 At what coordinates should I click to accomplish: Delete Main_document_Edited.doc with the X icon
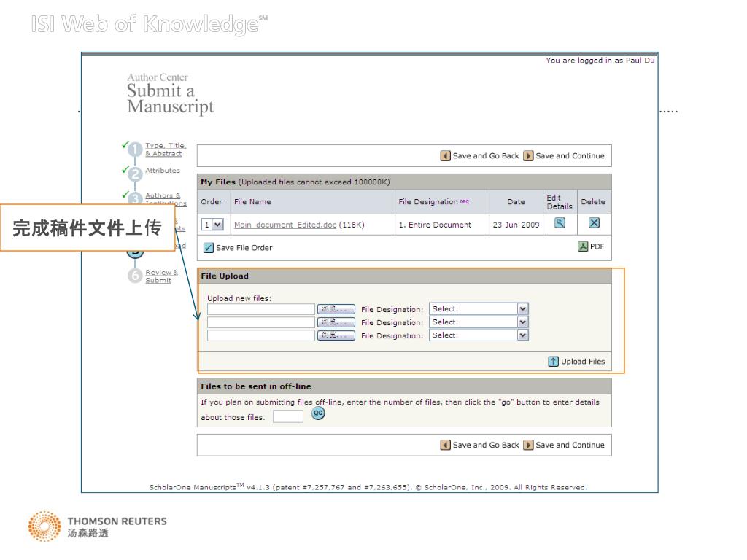coord(594,223)
